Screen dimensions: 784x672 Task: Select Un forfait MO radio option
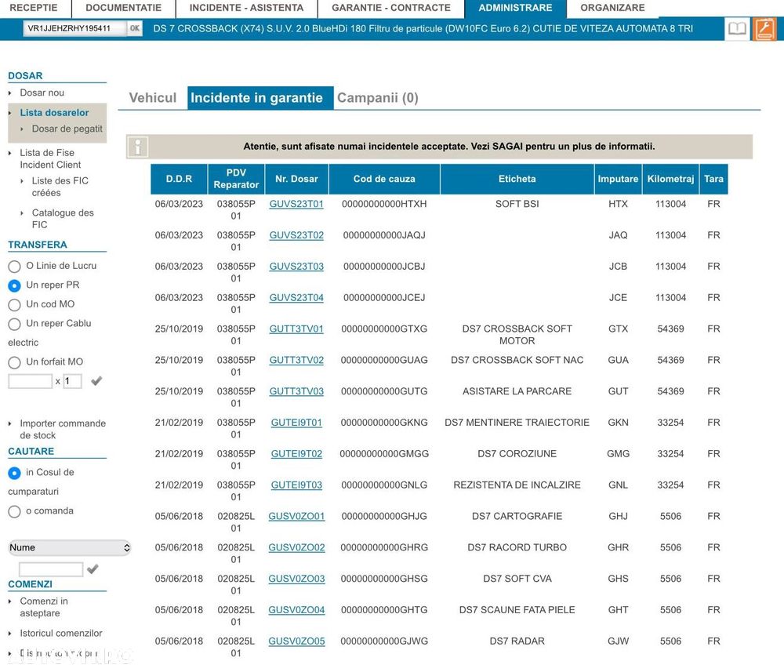pyautogui.click(x=14, y=362)
